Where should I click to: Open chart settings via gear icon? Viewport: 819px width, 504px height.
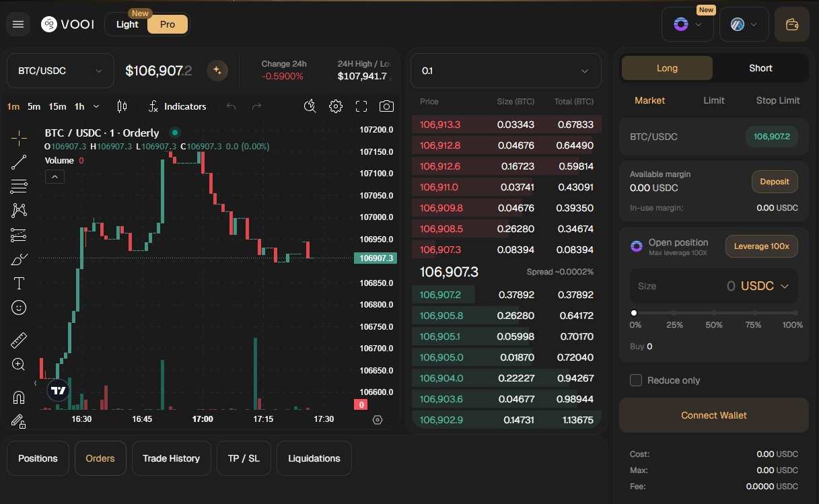[x=335, y=106]
